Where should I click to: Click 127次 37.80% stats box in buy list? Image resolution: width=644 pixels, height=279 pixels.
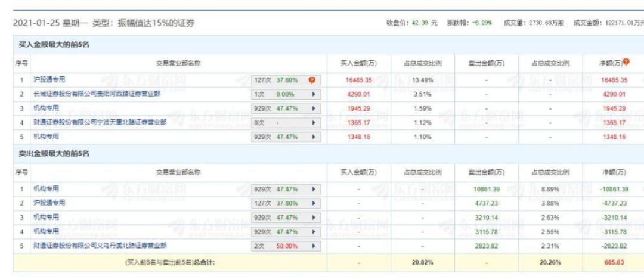(276, 79)
